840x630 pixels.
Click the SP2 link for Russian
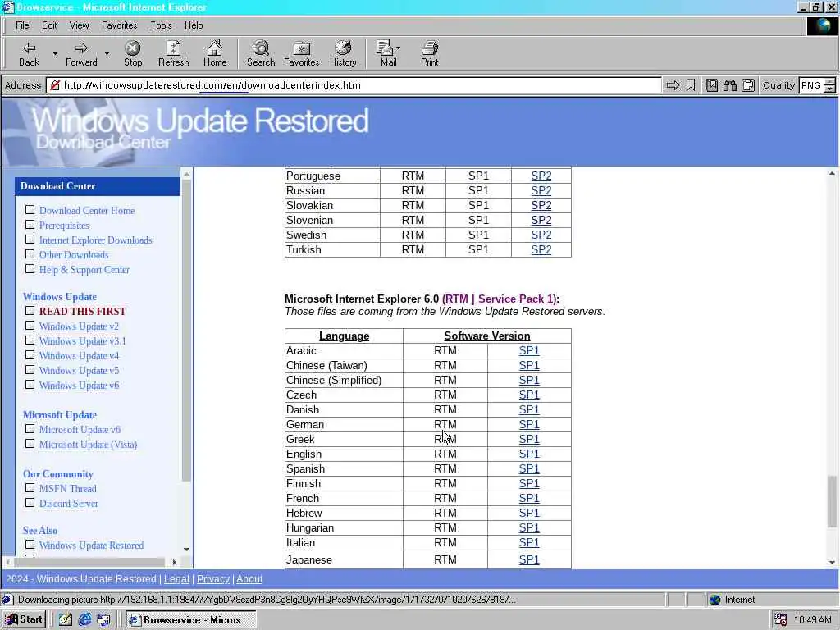point(541,190)
